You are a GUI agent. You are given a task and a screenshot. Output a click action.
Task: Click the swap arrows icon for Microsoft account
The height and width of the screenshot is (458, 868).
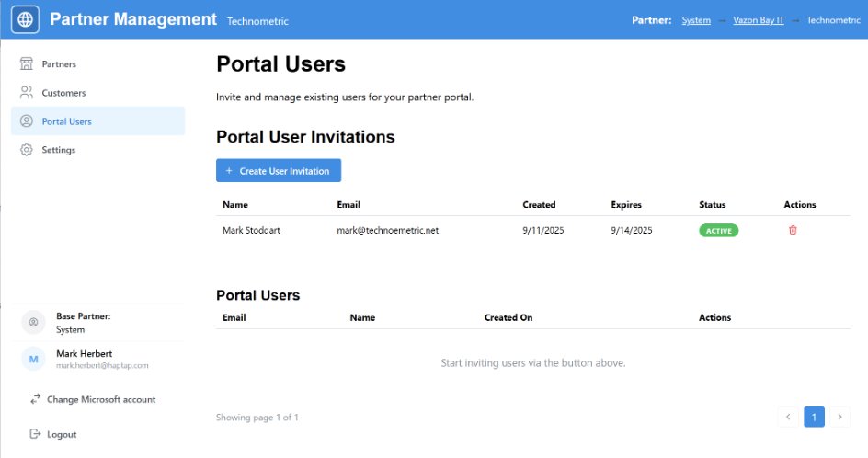35,400
